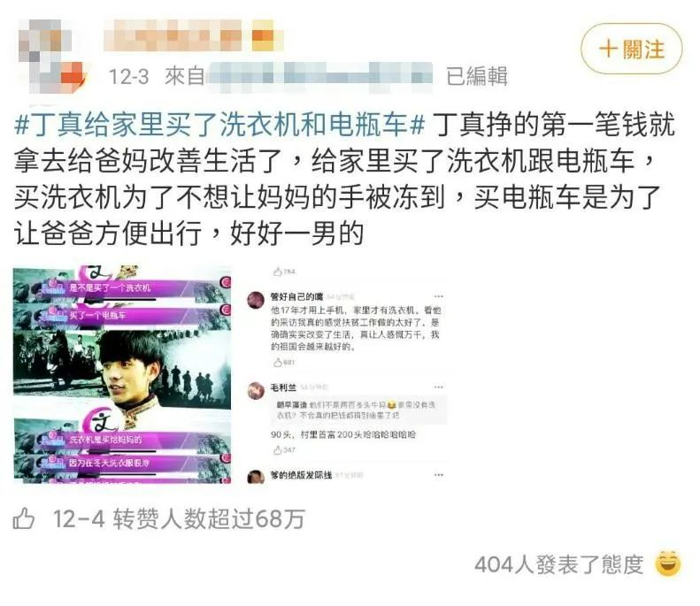Open hashtag 丁真给家里买了洗衣机和电瓶车
The image size is (700, 606).
(x=219, y=124)
